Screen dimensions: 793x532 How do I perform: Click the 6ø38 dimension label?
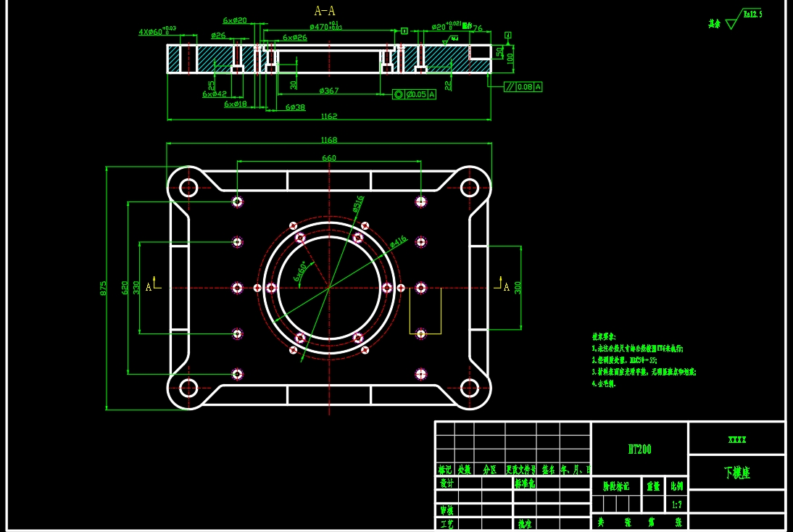pos(295,107)
